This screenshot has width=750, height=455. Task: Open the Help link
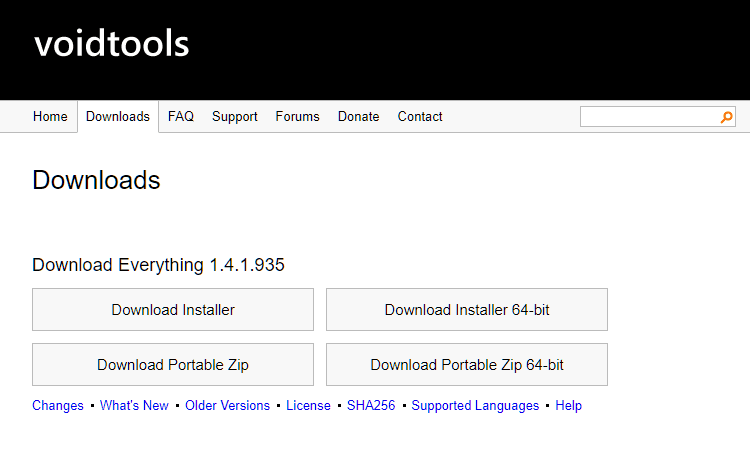point(568,406)
